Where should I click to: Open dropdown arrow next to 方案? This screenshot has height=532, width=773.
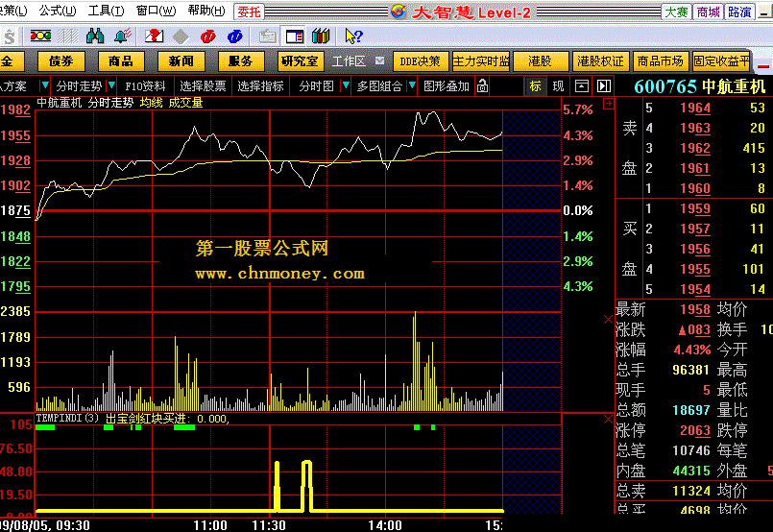point(44,85)
